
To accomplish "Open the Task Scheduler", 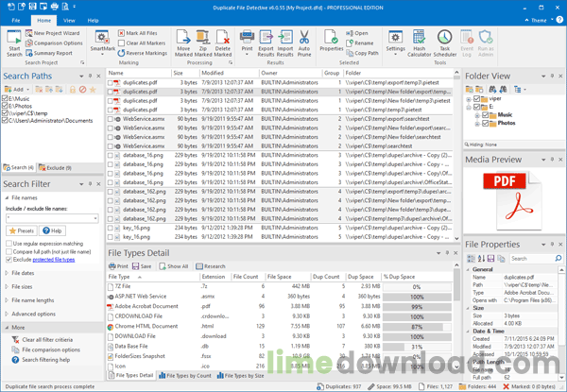I will (x=445, y=43).
